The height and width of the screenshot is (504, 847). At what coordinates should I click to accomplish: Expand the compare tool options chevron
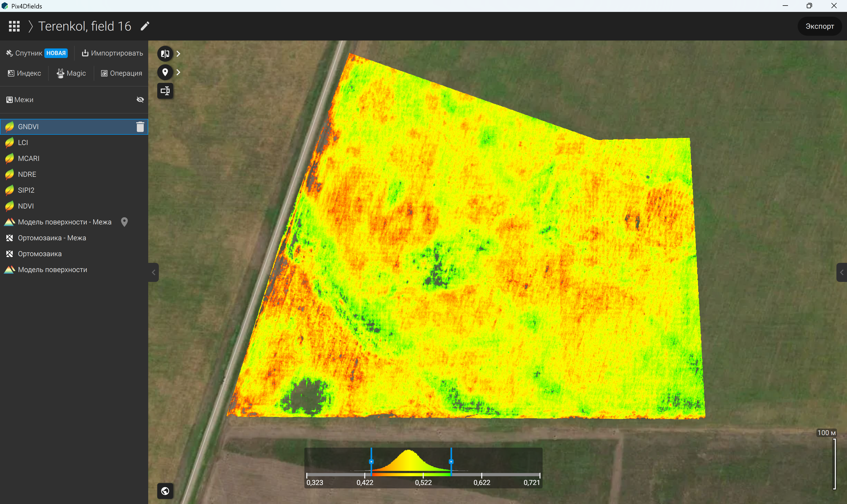click(x=178, y=54)
